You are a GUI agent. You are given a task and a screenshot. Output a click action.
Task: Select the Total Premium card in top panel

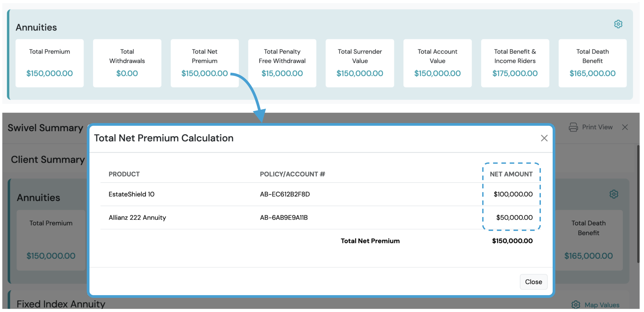50,63
